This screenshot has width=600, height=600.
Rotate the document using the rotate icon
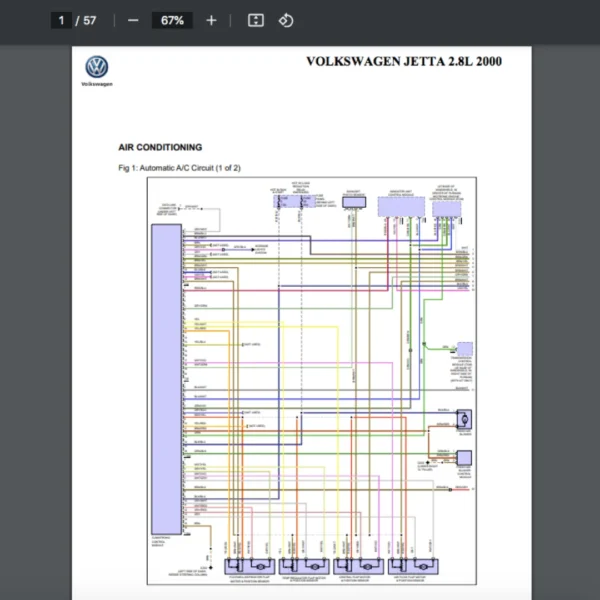[x=286, y=20]
